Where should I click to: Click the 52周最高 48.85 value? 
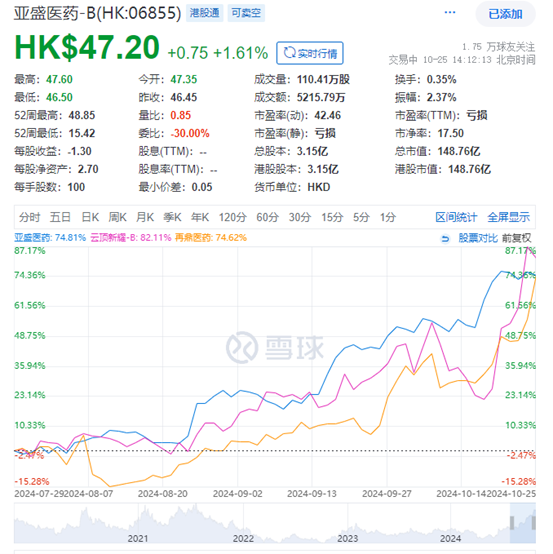82,115
